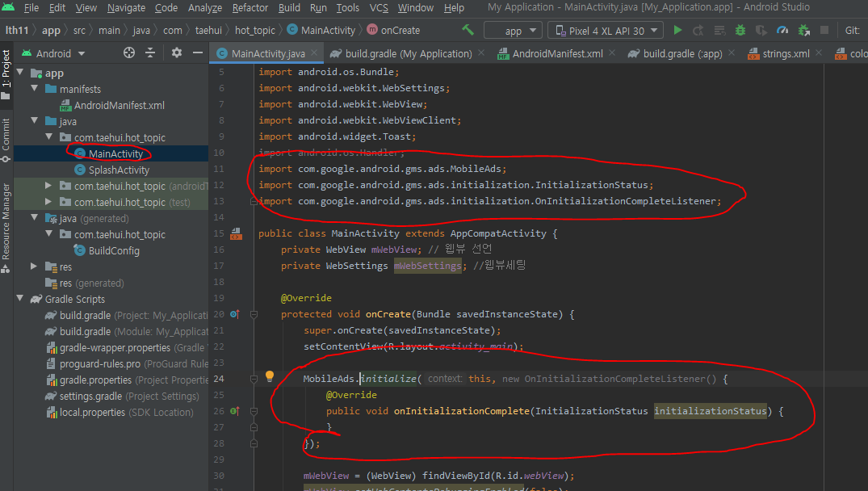Click Collapse All icon in Project panel
The height and width of the screenshot is (491, 868).
tap(150, 53)
